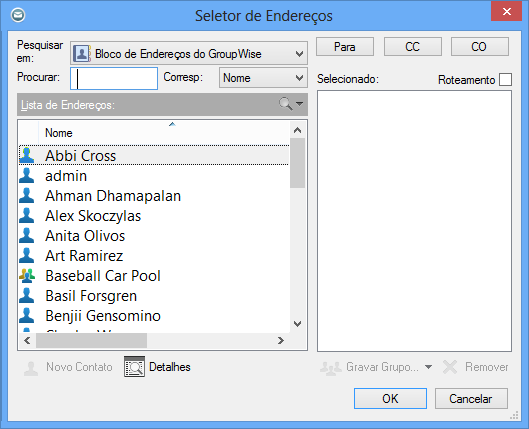Click the address book icon in Pesquisar em
529x429 pixels.
click(x=82, y=53)
